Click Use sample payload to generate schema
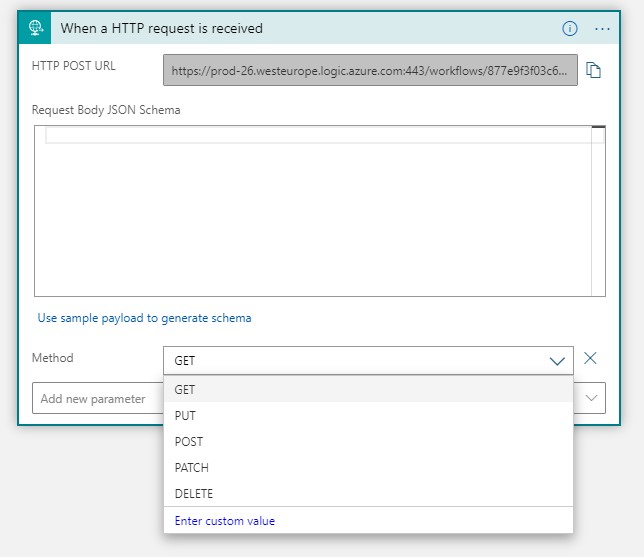The width and height of the screenshot is (644, 557). click(x=144, y=318)
